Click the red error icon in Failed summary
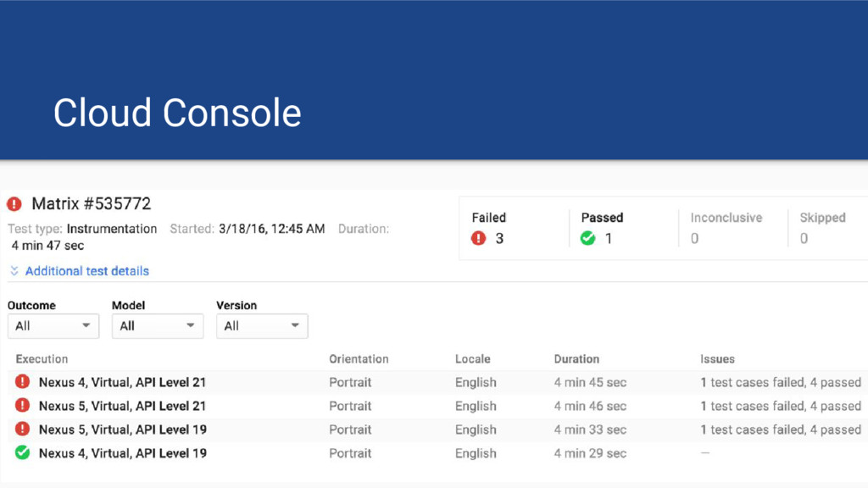 [x=479, y=238]
